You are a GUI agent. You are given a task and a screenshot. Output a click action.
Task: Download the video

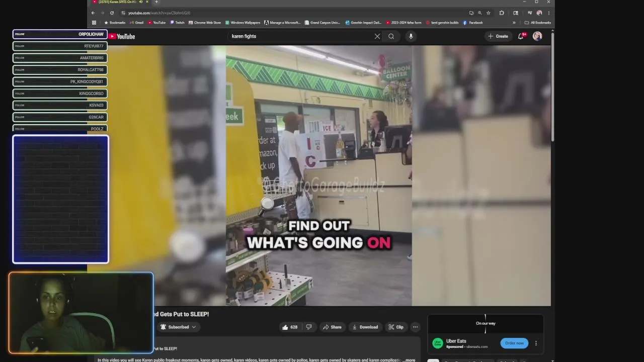click(x=365, y=327)
